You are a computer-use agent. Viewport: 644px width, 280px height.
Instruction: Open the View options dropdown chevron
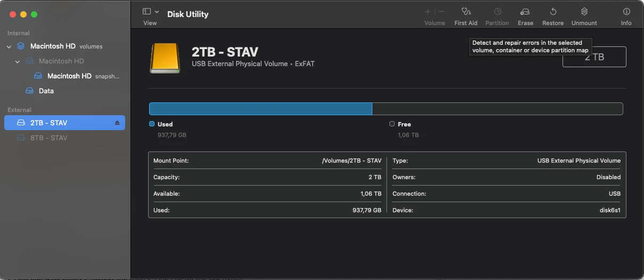coord(157,12)
